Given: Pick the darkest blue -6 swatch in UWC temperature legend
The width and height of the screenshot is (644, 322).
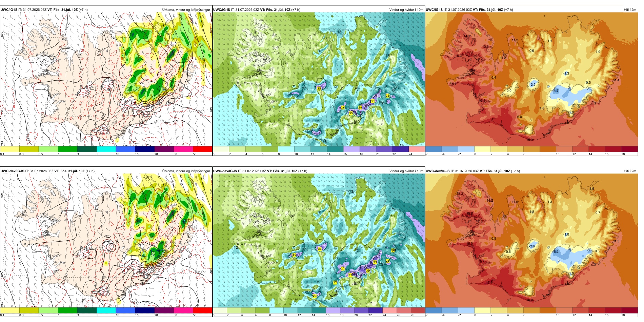Looking at the screenshot, I should (434, 149).
